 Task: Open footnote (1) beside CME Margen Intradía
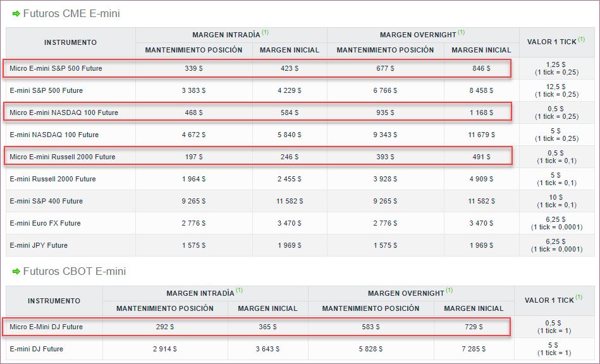[x=266, y=33]
